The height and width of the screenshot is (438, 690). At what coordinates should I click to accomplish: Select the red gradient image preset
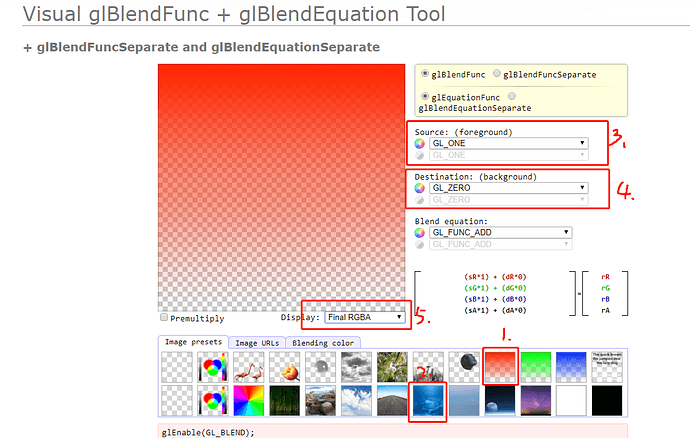coord(500,367)
